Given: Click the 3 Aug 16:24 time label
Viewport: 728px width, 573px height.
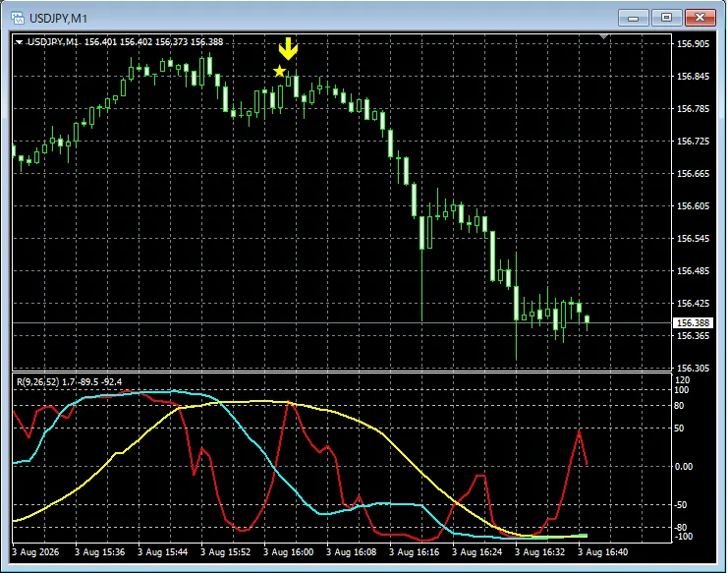Looking at the screenshot, I should (477, 552).
